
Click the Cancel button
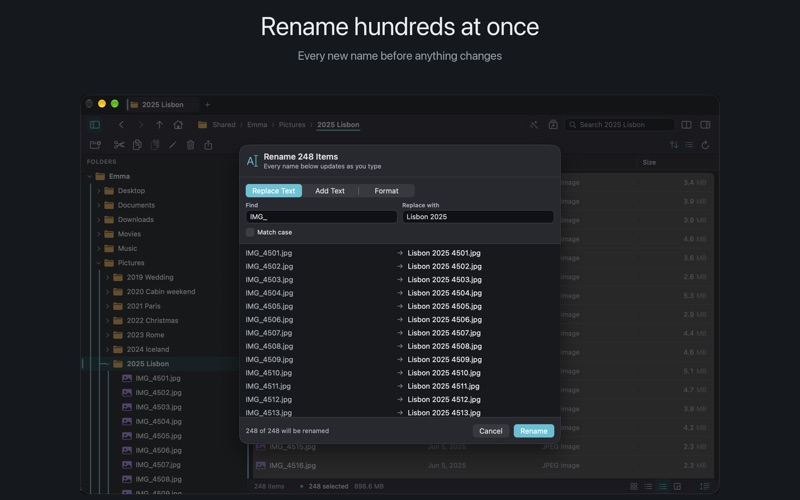[x=490, y=431]
